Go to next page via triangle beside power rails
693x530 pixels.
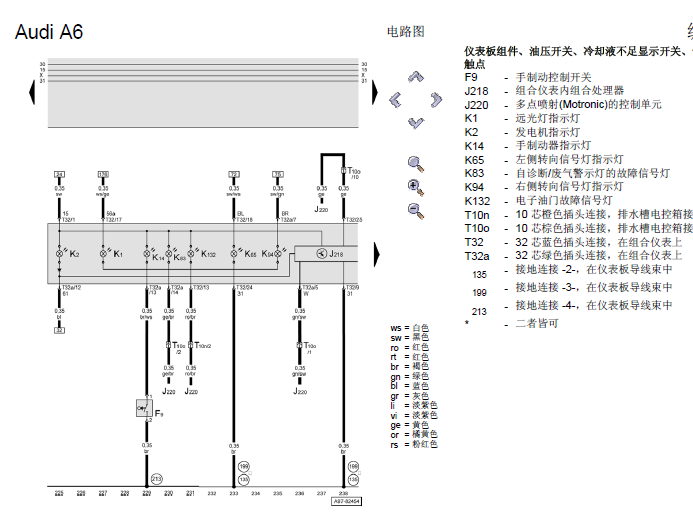click(x=375, y=92)
